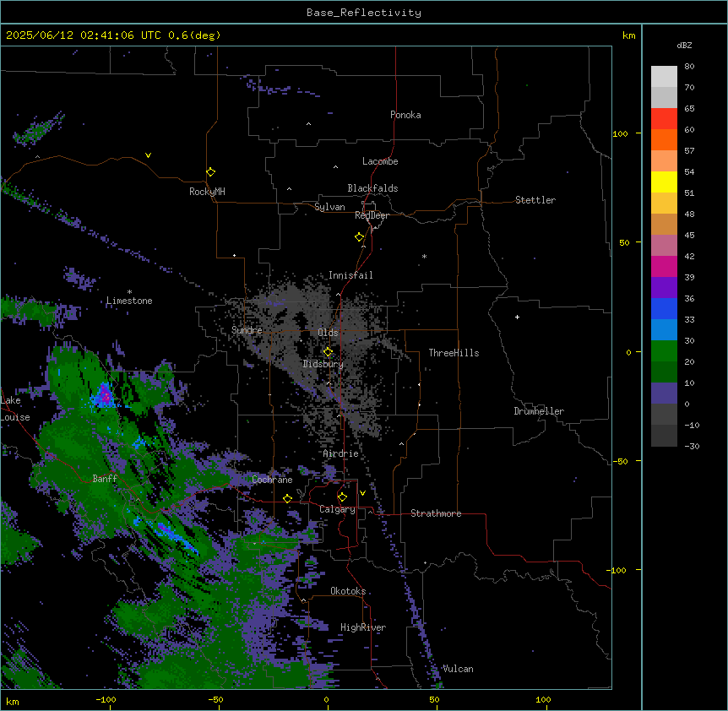Click the light gray 80 dBZ legend color
This screenshot has width=728, height=711.
[664, 76]
